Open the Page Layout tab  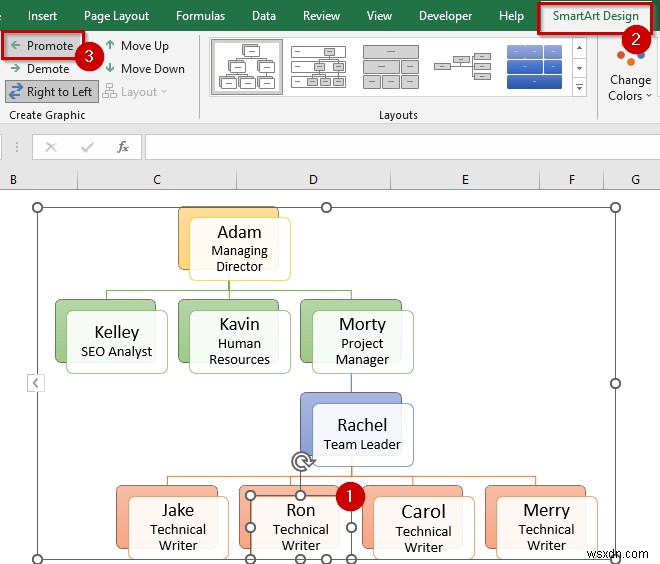(x=116, y=16)
